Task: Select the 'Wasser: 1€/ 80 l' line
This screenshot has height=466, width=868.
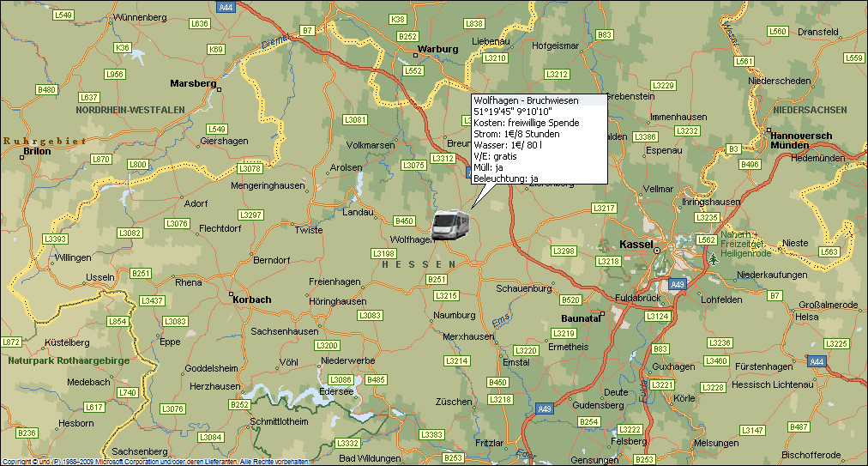Action: 508,145
